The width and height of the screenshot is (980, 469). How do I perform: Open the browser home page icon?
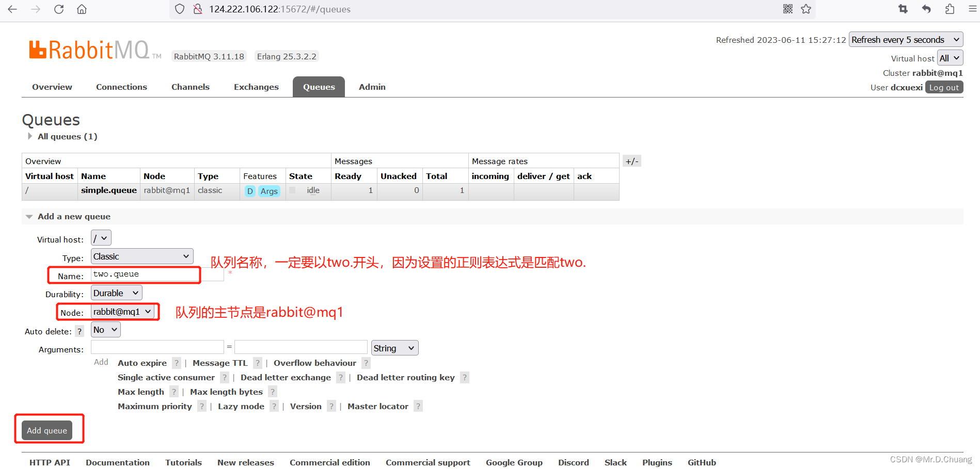point(82,9)
